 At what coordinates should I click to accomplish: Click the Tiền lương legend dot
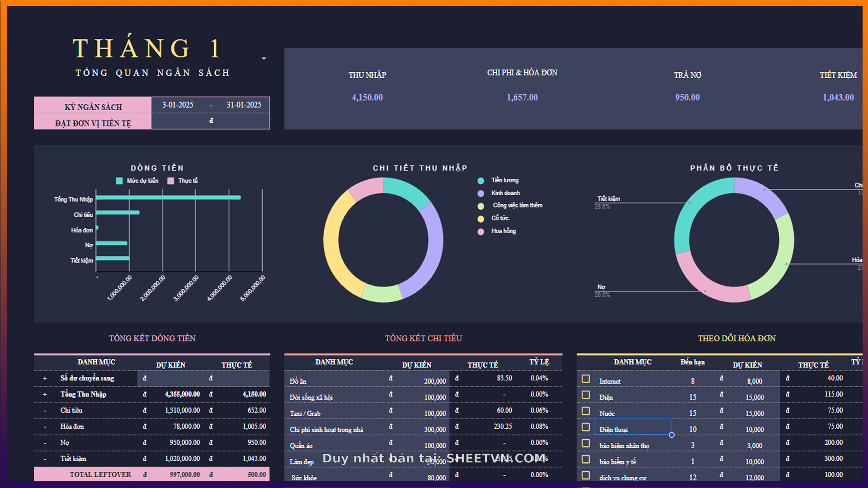pyautogui.click(x=481, y=181)
